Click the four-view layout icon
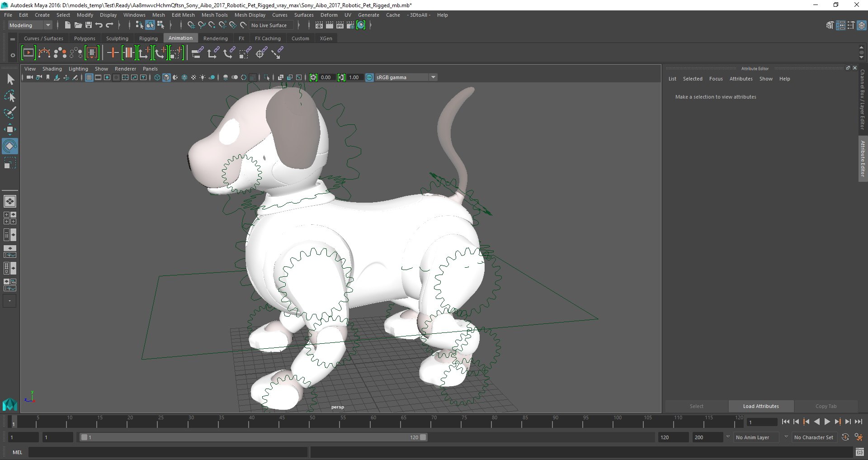This screenshot has height=460, width=868. (10, 218)
